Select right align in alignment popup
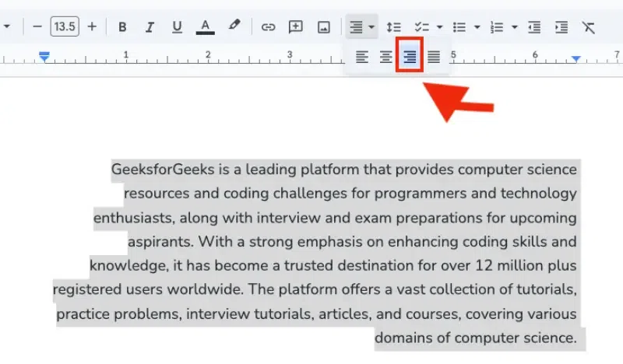This screenshot has height=364, width=623. (x=410, y=57)
